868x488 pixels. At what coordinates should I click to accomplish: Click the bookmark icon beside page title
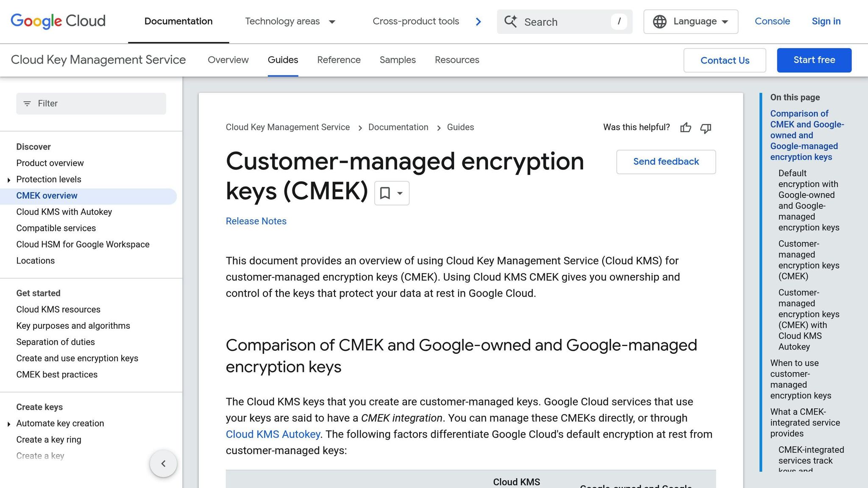(385, 193)
